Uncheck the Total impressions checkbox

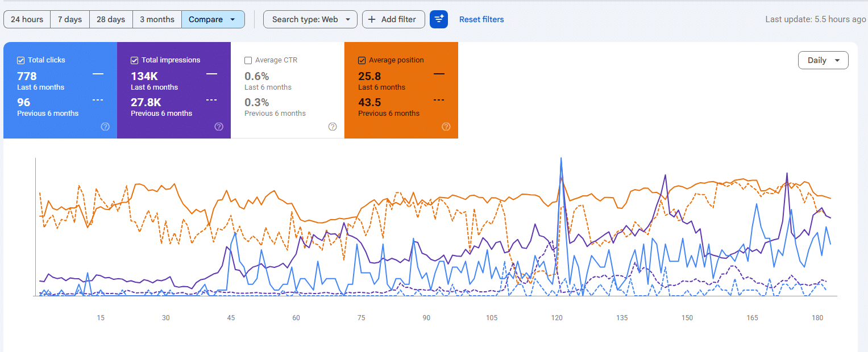pyautogui.click(x=135, y=60)
